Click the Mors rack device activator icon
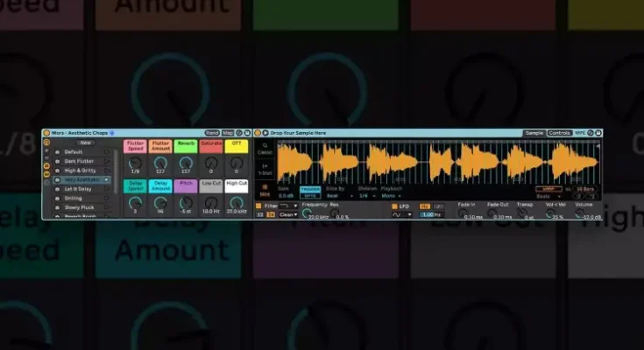644x350 pixels. [x=46, y=133]
